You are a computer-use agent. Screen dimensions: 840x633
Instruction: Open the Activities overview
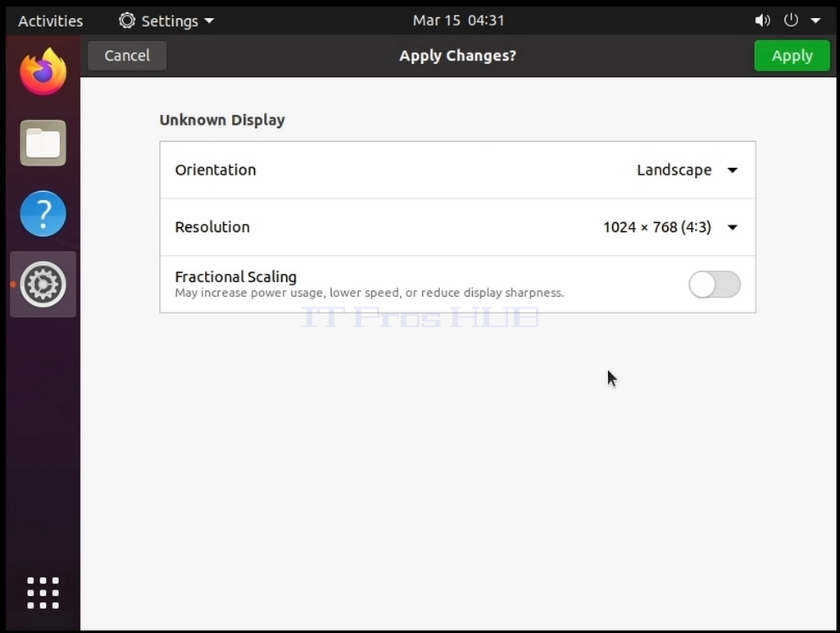[50, 20]
